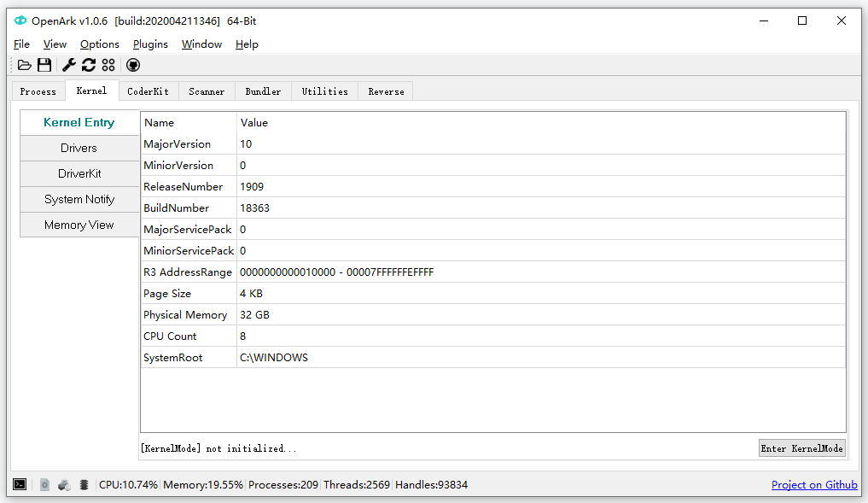
Task: Select the MiniorVersion row name cell
Action: (x=189, y=165)
